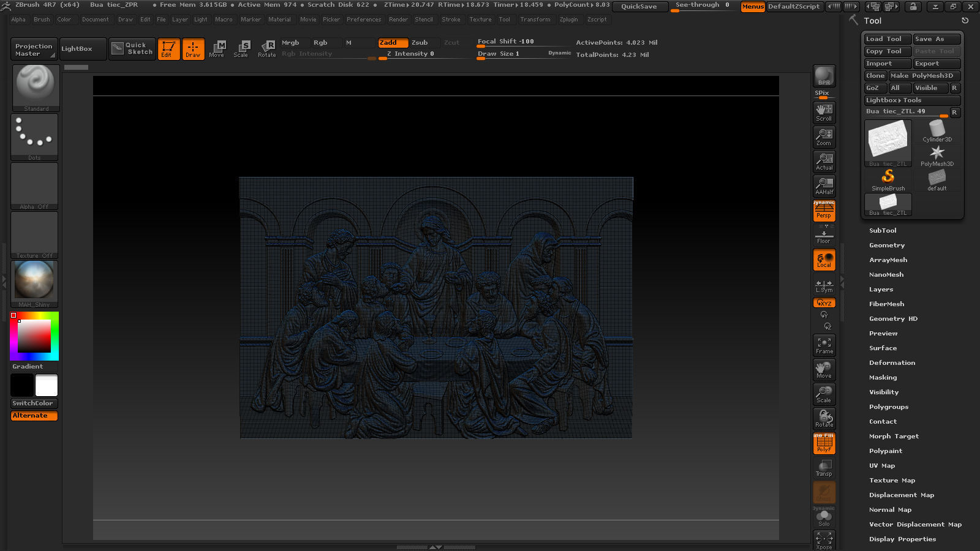Select the PolyMesh3D star tool

937,156
